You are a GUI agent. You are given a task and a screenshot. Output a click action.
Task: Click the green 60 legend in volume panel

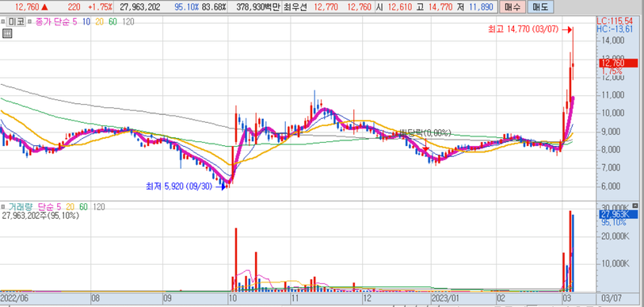click(x=84, y=207)
